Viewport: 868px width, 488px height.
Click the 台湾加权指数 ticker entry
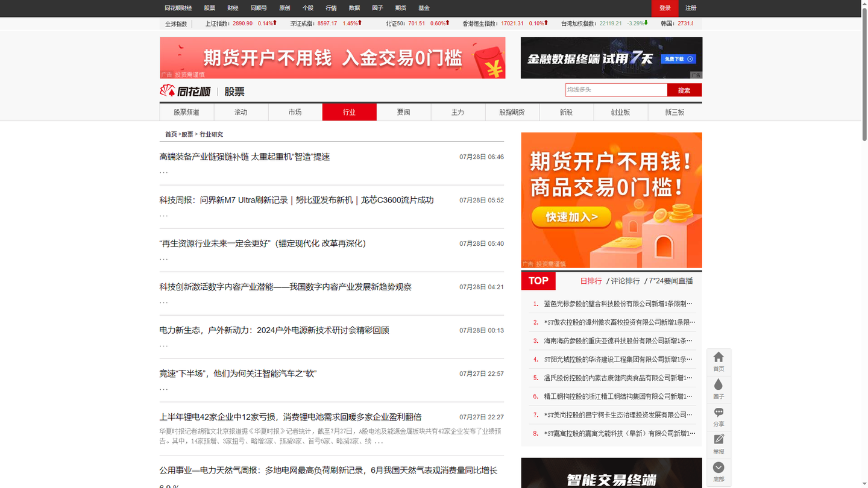pos(605,23)
